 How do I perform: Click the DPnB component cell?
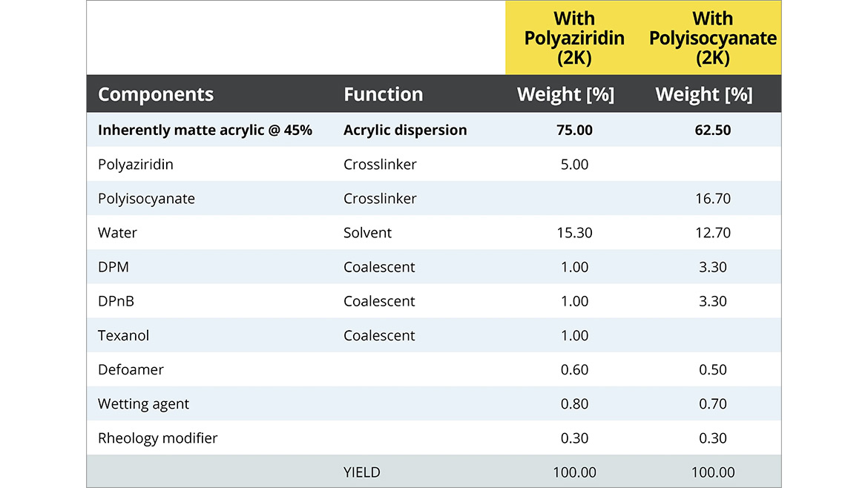[117, 301]
